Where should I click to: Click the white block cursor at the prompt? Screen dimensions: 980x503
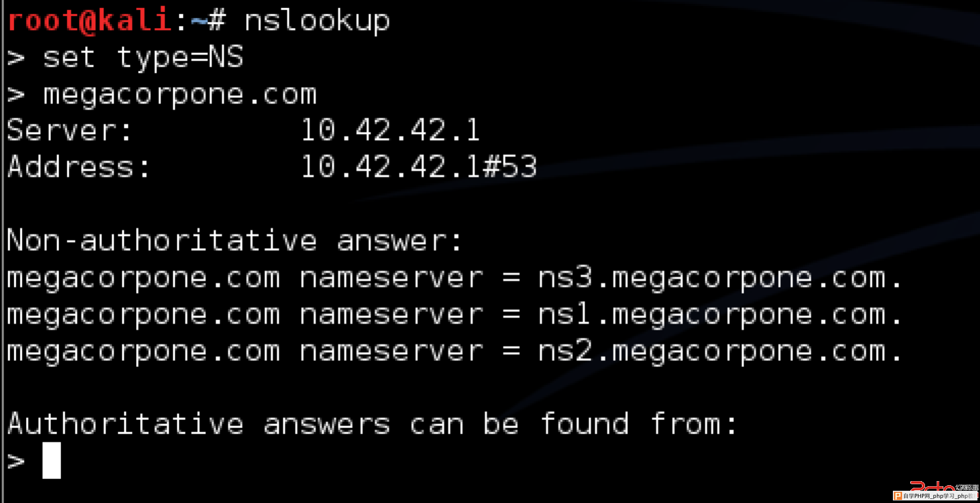51,460
